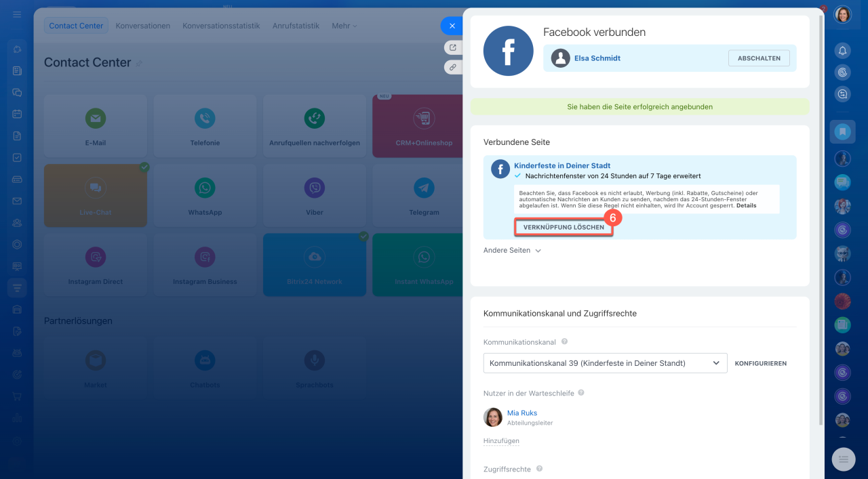Open the Kommunikationskanal 39 dropdown
Screen dimensions: 868x479
pyautogui.click(x=605, y=363)
